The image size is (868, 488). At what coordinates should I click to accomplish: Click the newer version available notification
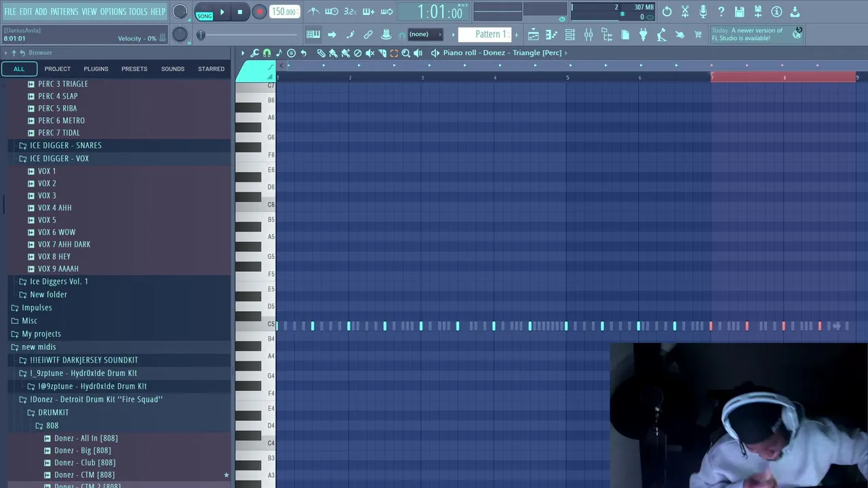[757, 35]
